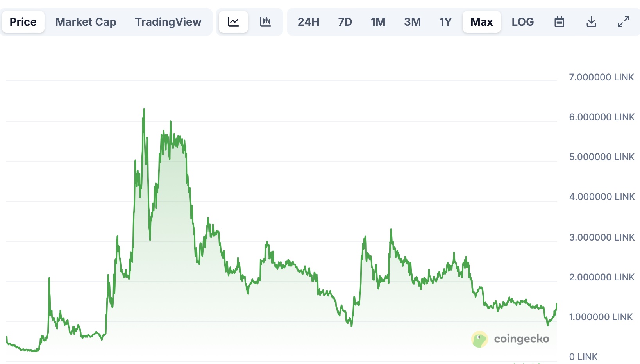Download the chart data
Screen dimensions: 640x364
592,22
